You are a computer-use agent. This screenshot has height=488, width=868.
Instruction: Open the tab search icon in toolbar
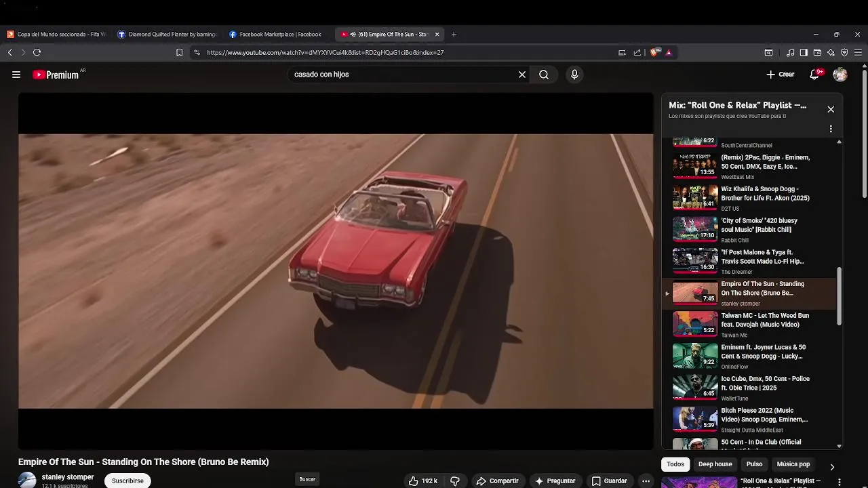(768, 52)
